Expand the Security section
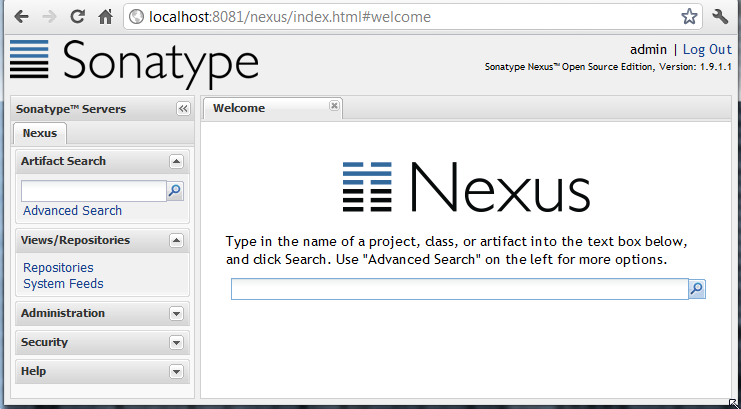Viewport: 741px width, 409px height. click(176, 342)
